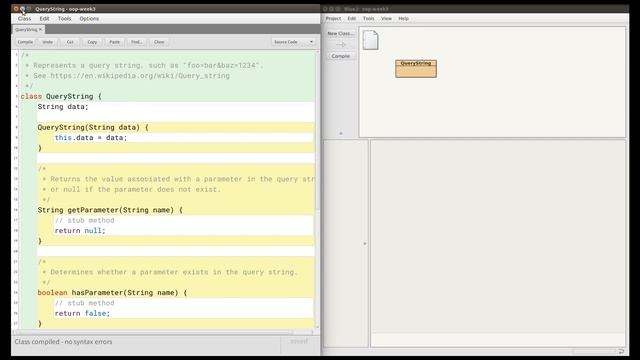Click the Undo toolbar button
Image resolution: width=640 pixels, height=360 pixels.
48,42
